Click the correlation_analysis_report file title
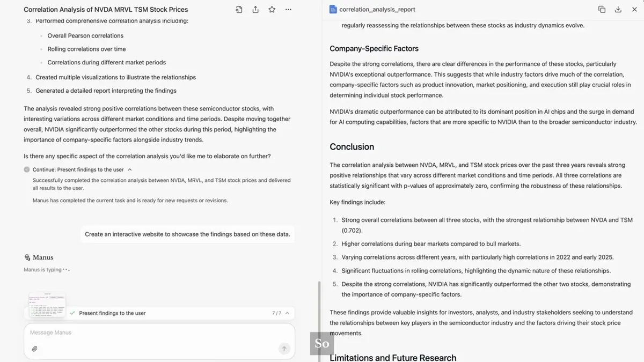This screenshot has width=644, height=362. coord(377,10)
